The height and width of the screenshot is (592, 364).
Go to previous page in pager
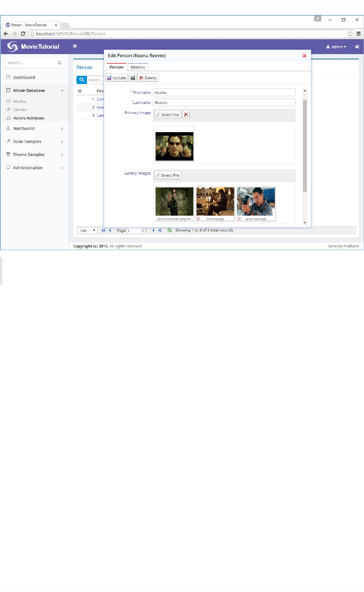pos(110,230)
